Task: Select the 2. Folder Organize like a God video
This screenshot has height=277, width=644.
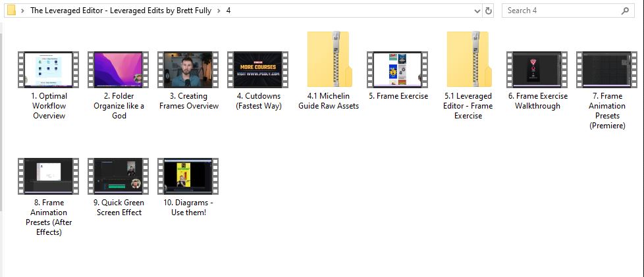Action: [119, 70]
